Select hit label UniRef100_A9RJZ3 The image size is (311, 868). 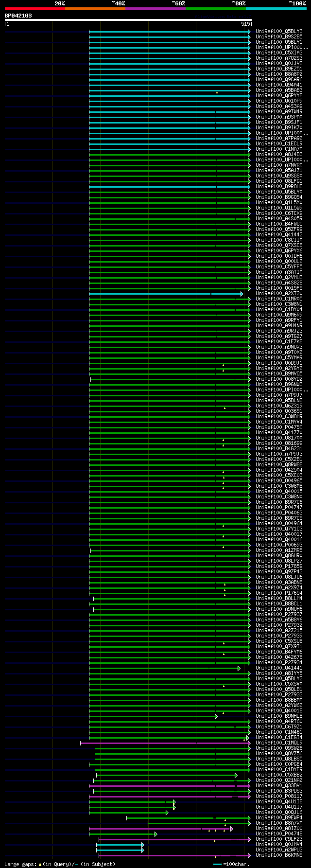(x=279, y=331)
